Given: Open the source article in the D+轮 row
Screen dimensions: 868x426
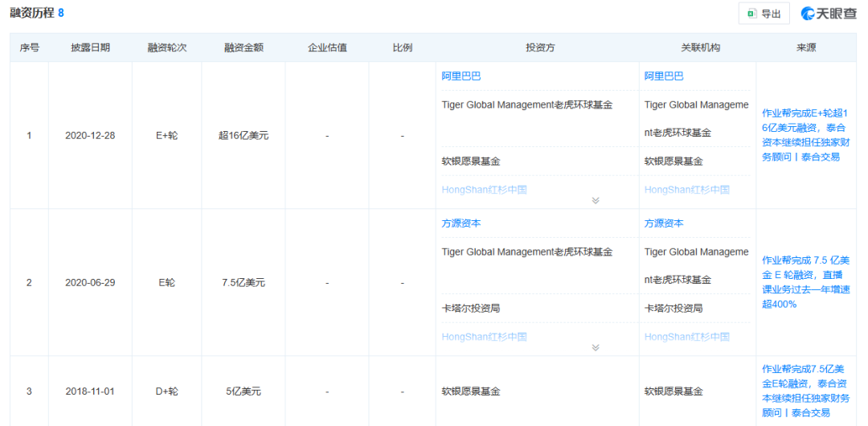Looking at the screenshot, I should coord(805,391).
